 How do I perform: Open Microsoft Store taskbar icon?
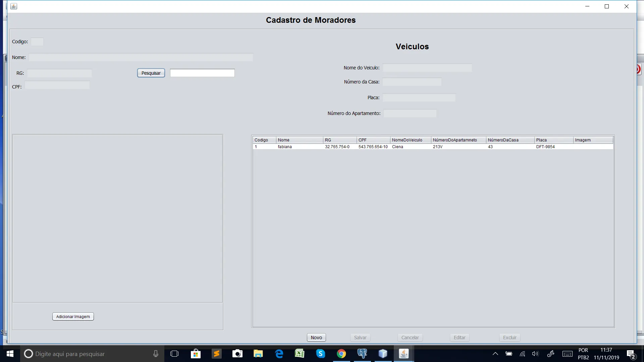[196, 354]
